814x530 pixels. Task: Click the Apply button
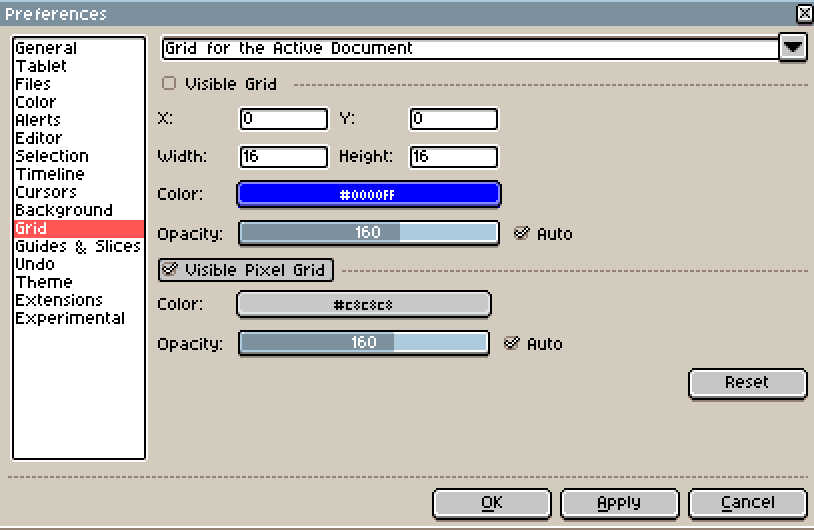pos(620,503)
